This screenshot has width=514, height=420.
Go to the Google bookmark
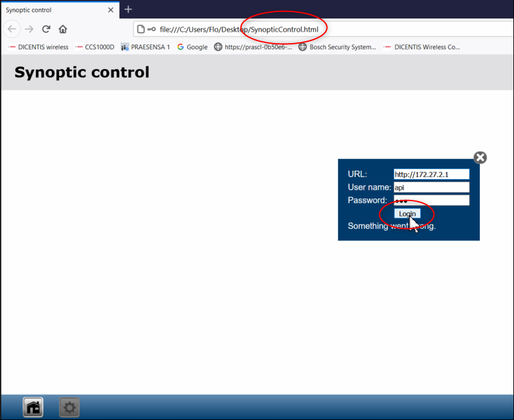[x=192, y=47]
